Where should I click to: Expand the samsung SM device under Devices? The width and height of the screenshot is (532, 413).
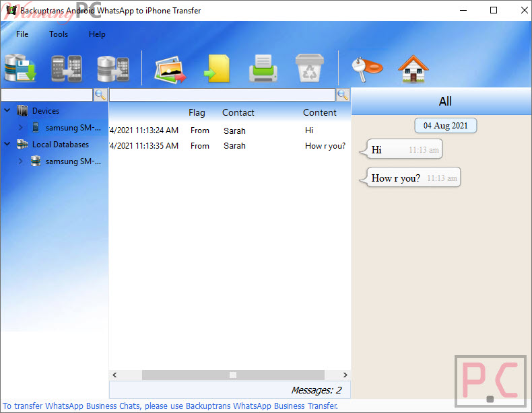pos(20,127)
